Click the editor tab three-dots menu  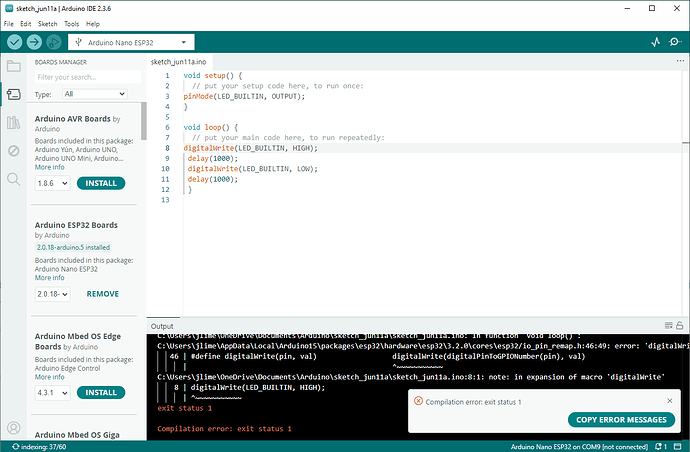[680, 61]
